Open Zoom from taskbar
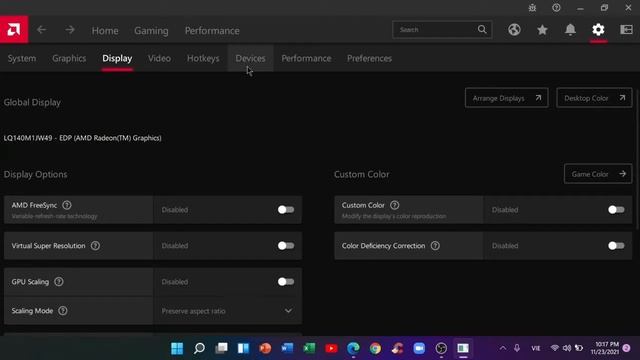This screenshot has height=360, width=640. coord(419,348)
